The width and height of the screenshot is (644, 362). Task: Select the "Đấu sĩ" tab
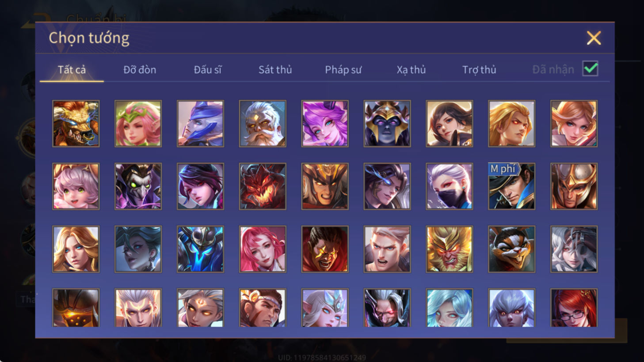[208, 70]
